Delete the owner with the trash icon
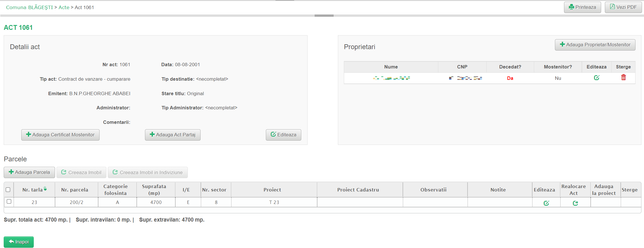 click(623, 78)
